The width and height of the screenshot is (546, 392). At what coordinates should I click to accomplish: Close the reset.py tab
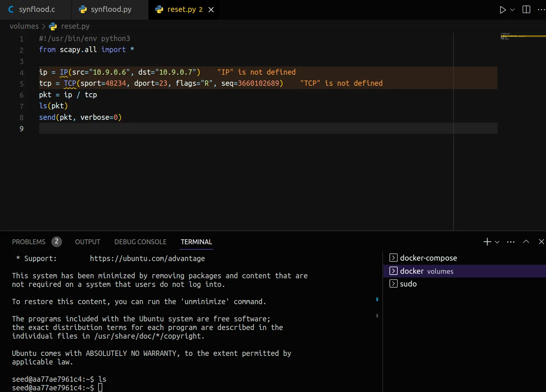coord(211,9)
